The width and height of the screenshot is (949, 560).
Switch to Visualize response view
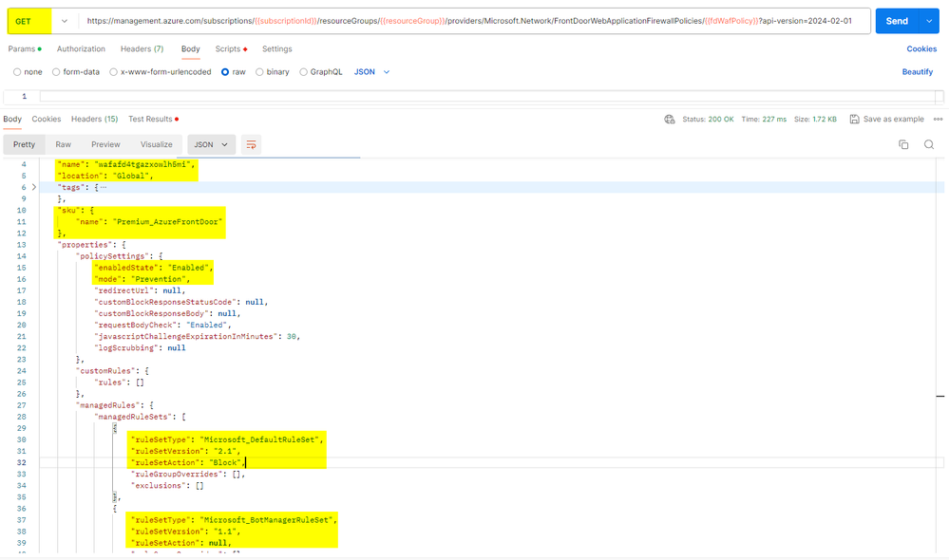(x=156, y=144)
